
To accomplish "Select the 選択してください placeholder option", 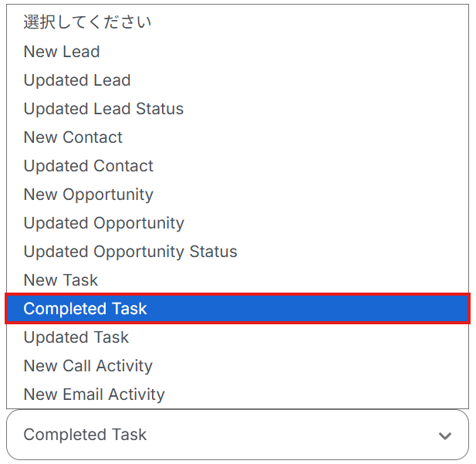I will (87, 23).
